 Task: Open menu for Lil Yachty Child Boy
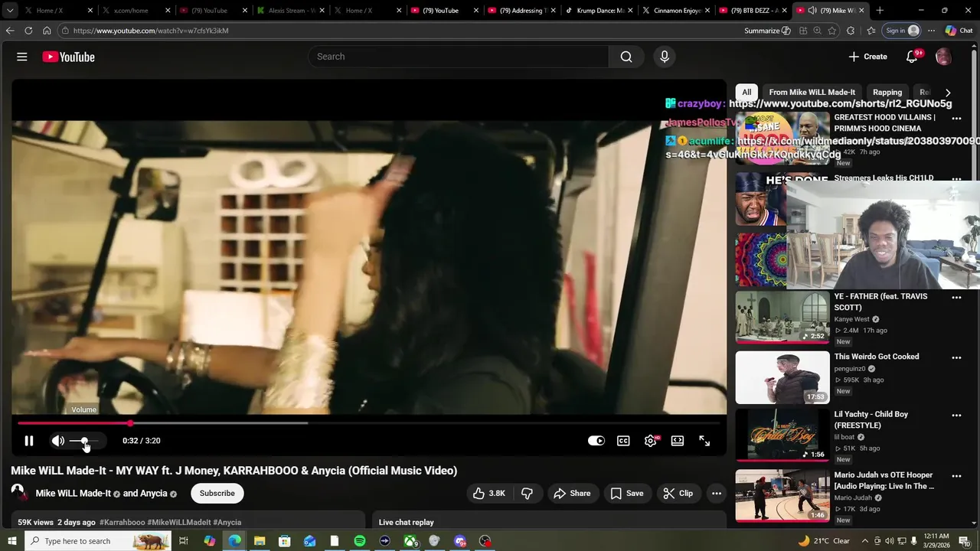click(x=956, y=416)
